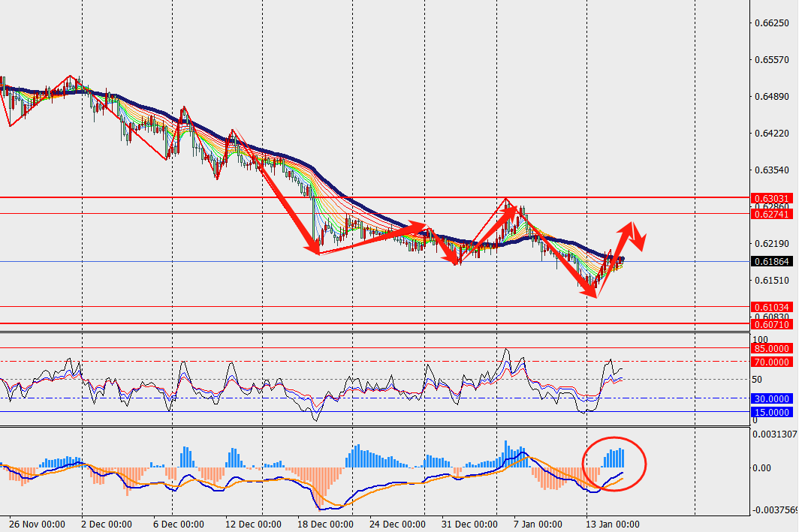Click the oscillator scale value 50
Viewport: 799px width, 532px height.
757,380
